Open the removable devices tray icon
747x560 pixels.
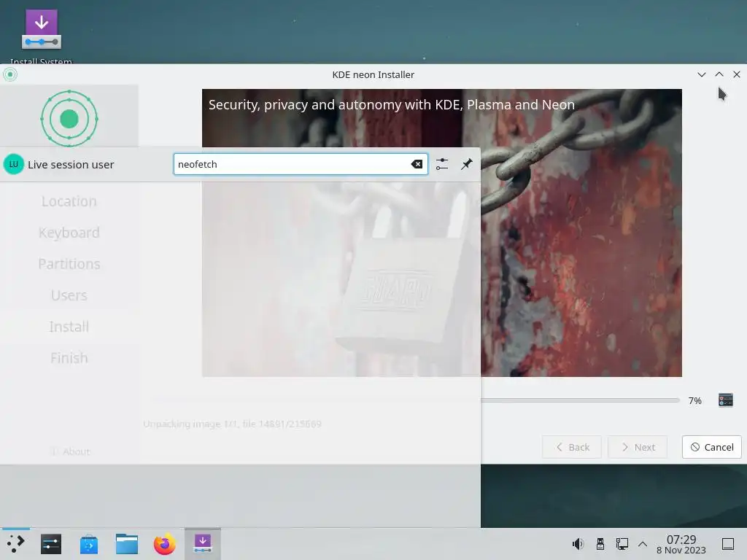point(600,544)
